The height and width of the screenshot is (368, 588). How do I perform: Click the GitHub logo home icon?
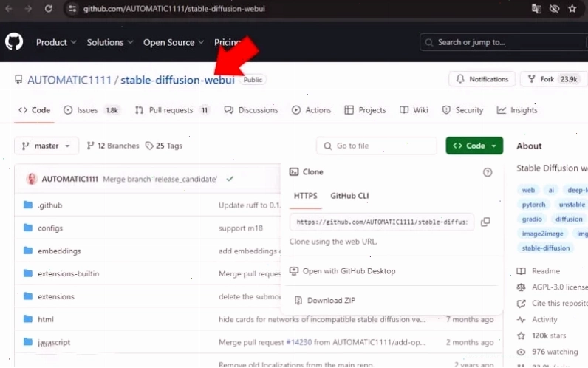[x=14, y=42]
